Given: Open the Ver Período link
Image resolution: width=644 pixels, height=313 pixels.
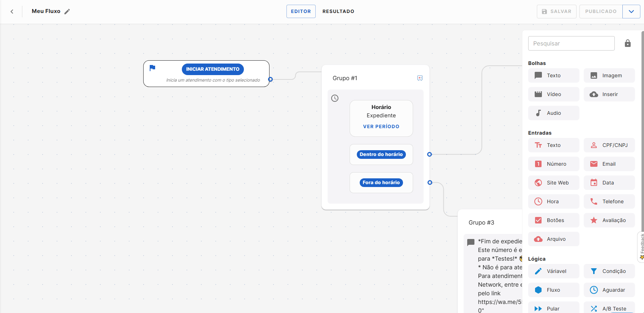Looking at the screenshot, I should [x=381, y=127].
